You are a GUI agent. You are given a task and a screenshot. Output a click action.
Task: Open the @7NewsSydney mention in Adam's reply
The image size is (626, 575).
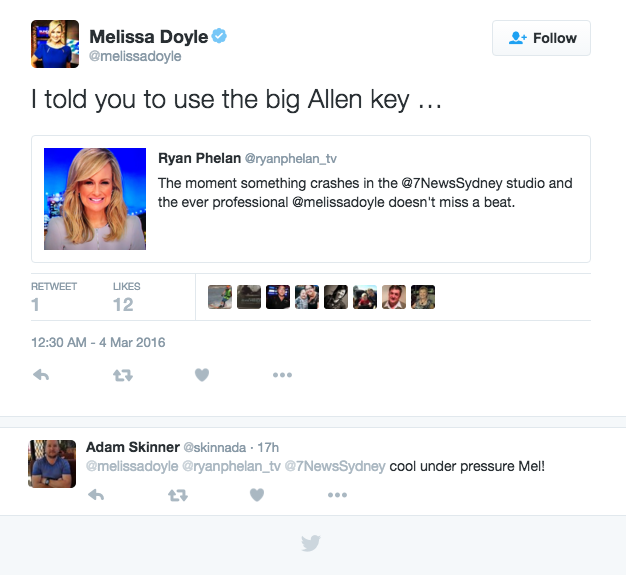click(335, 466)
